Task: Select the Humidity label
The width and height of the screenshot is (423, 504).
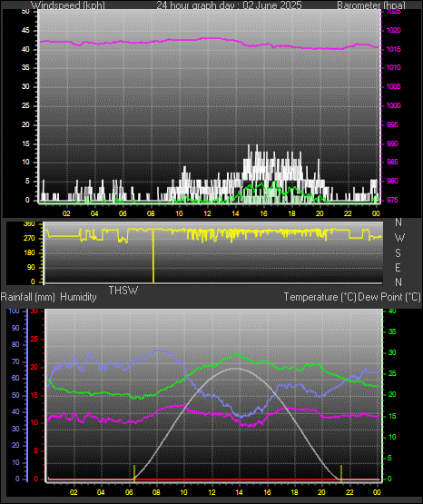Action: coord(78,297)
